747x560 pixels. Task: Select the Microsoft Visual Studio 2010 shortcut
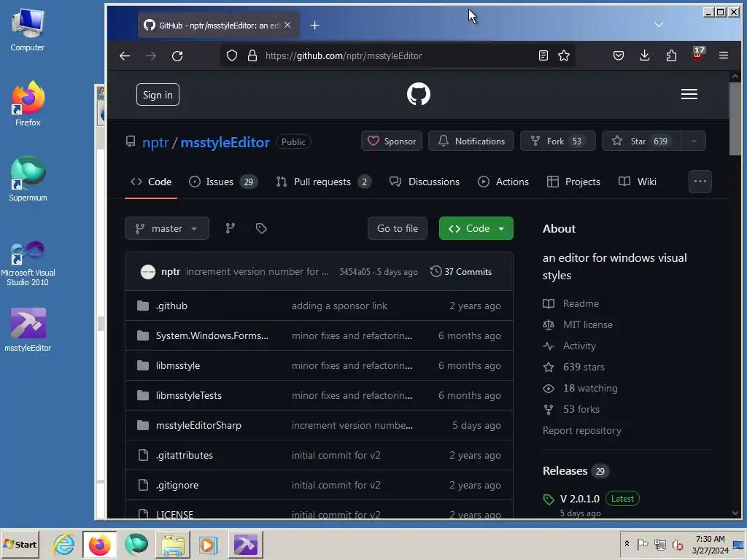click(x=28, y=263)
